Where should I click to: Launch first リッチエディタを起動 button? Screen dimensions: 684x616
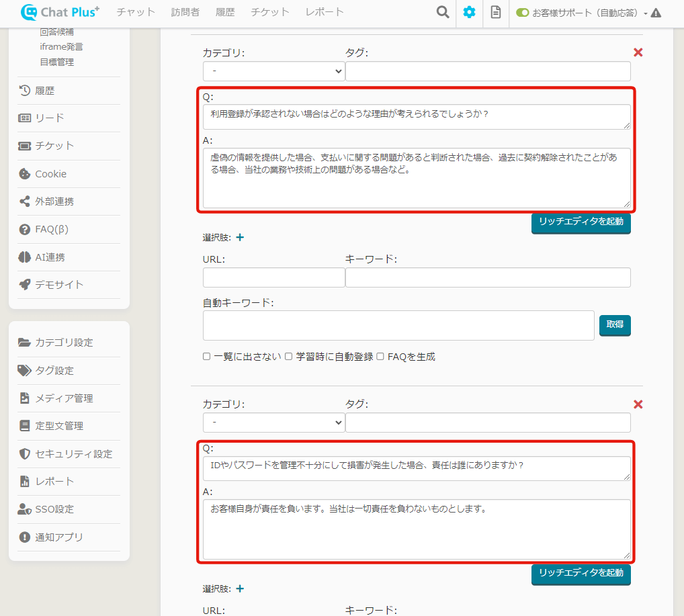[x=581, y=222]
